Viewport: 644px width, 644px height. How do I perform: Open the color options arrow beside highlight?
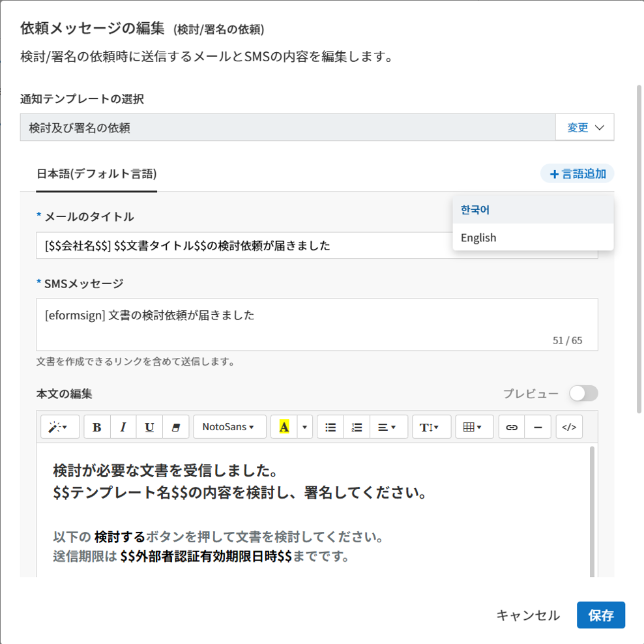coord(304,427)
